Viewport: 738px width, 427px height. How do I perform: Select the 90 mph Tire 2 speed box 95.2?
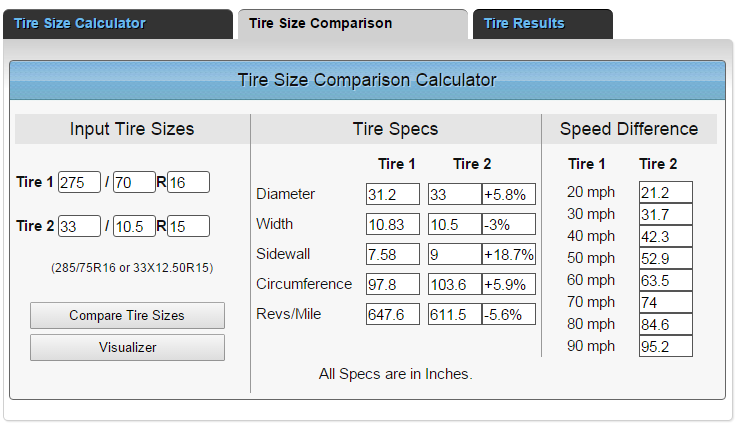tap(667, 346)
